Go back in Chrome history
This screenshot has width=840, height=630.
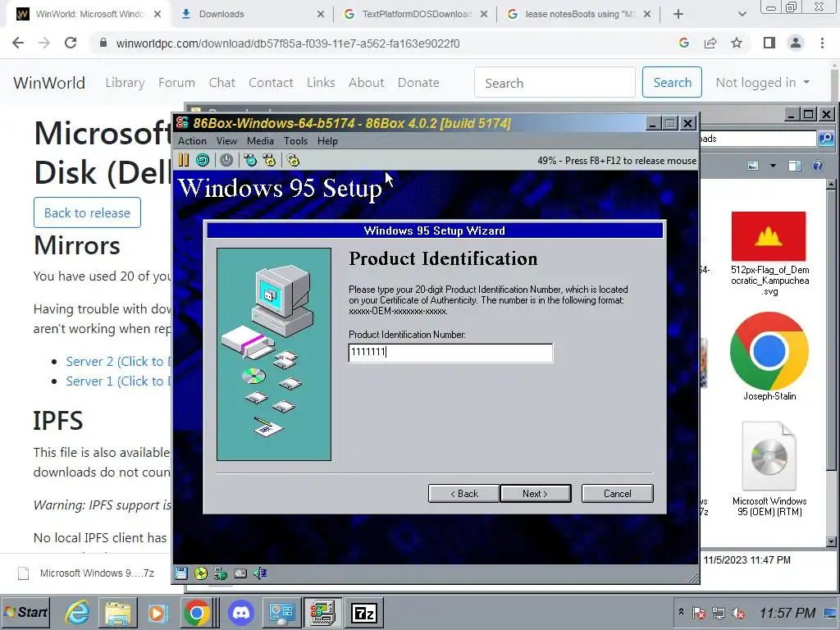[18, 43]
